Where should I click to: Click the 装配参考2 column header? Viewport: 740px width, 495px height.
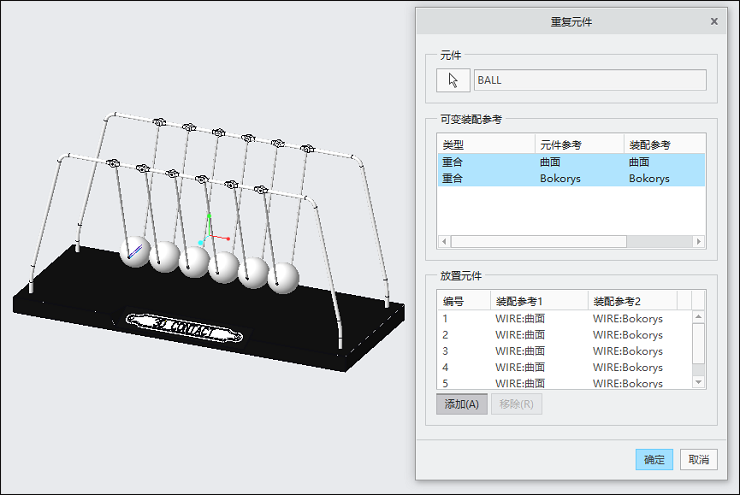633,301
